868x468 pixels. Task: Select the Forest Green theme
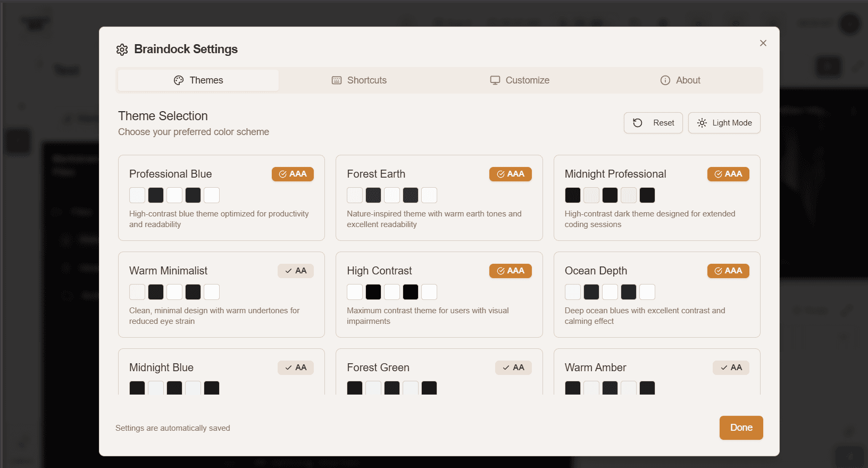click(x=439, y=372)
